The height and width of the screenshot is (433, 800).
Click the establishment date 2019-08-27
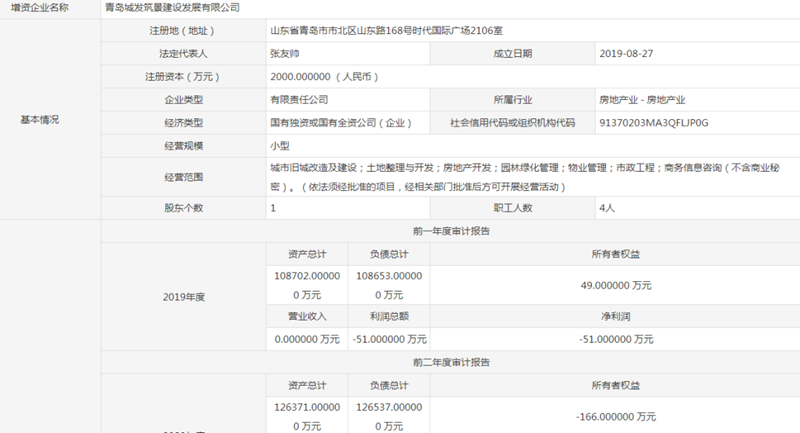click(625, 54)
